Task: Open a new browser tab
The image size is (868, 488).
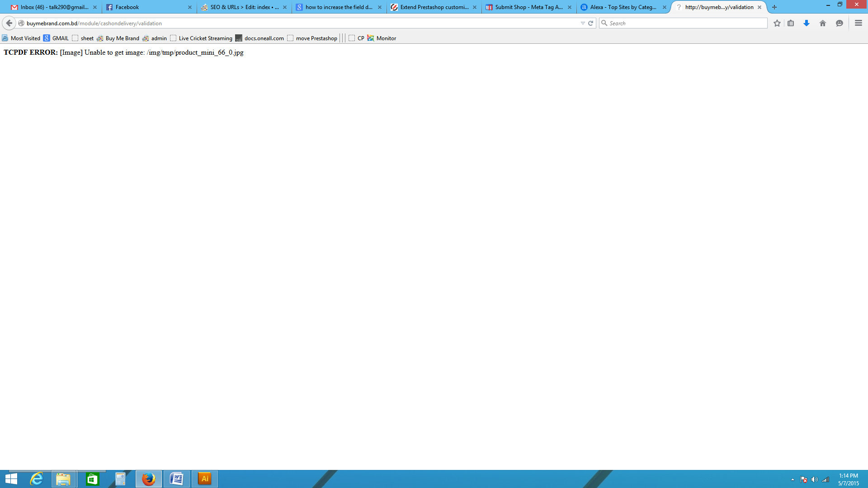Action: 774,7
